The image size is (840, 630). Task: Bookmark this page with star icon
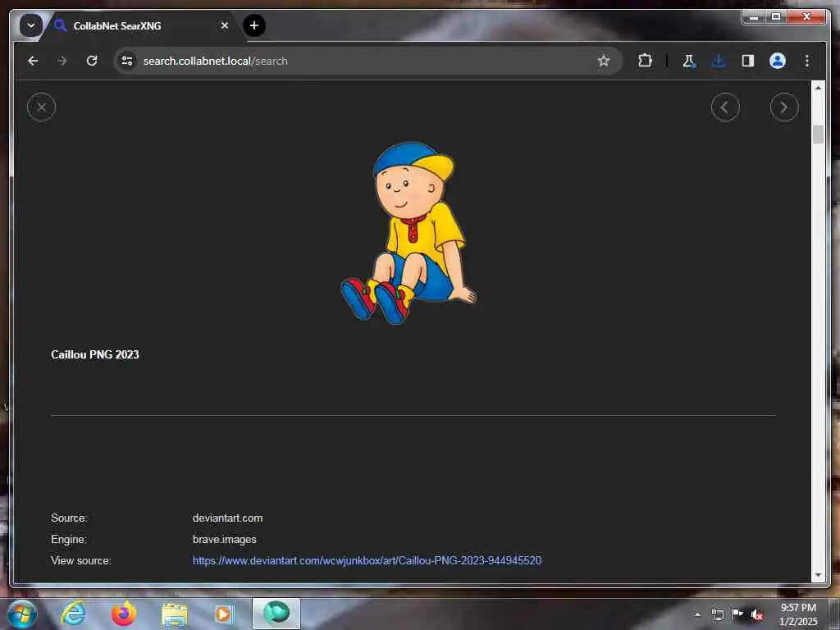(603, 61)
